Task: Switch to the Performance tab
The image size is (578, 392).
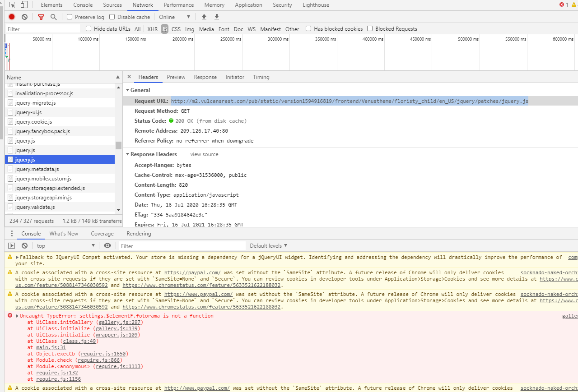Action: click(179, 5)
